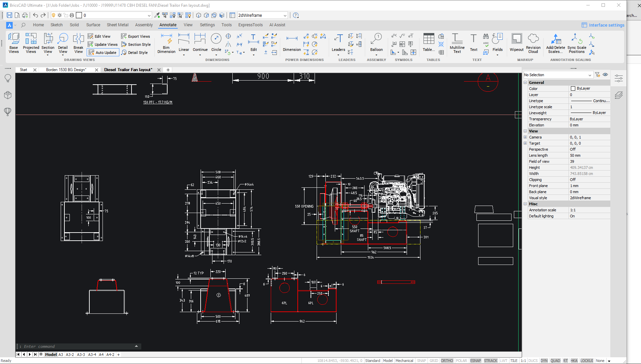The height and width of the screenshot is (364, 641).
Task: Toggle ORTHO mode off
Action: 447,361
